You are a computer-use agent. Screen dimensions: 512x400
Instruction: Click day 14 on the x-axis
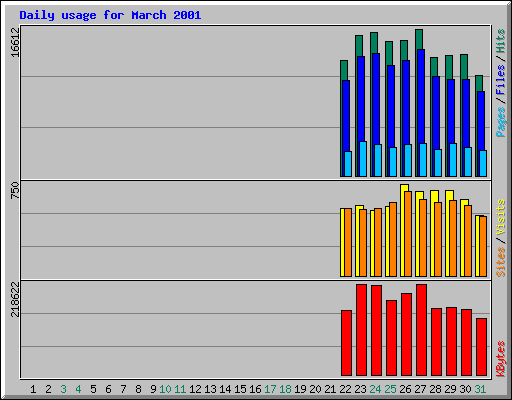pyautogui.click(x=225, y=389)
